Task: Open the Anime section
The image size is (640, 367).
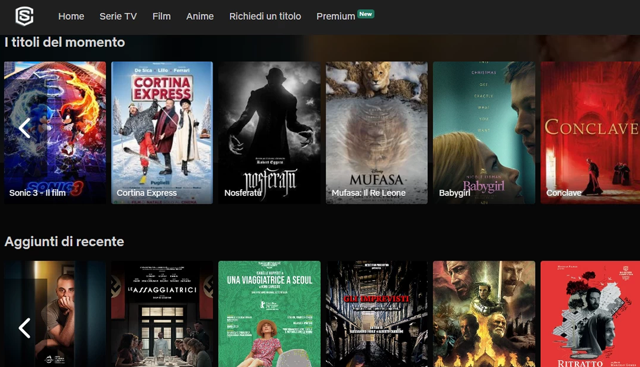Action: tap(200, 16)
